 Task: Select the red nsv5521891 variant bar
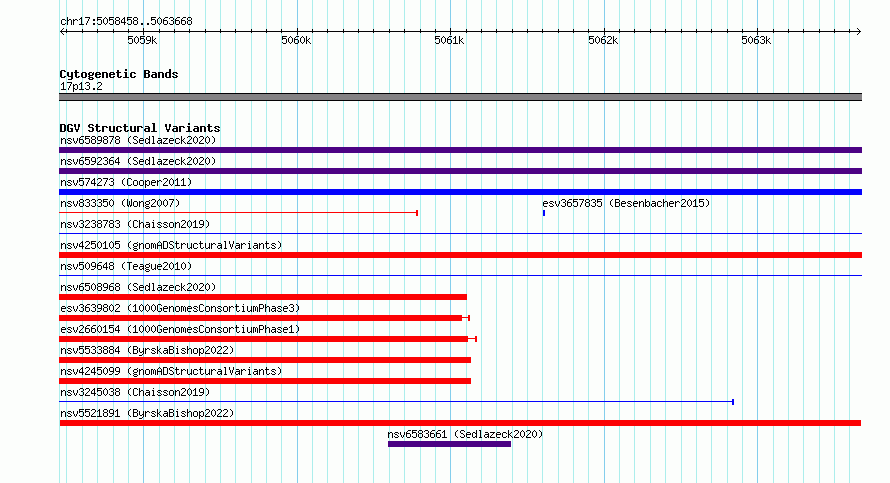(x=460, y=423)
